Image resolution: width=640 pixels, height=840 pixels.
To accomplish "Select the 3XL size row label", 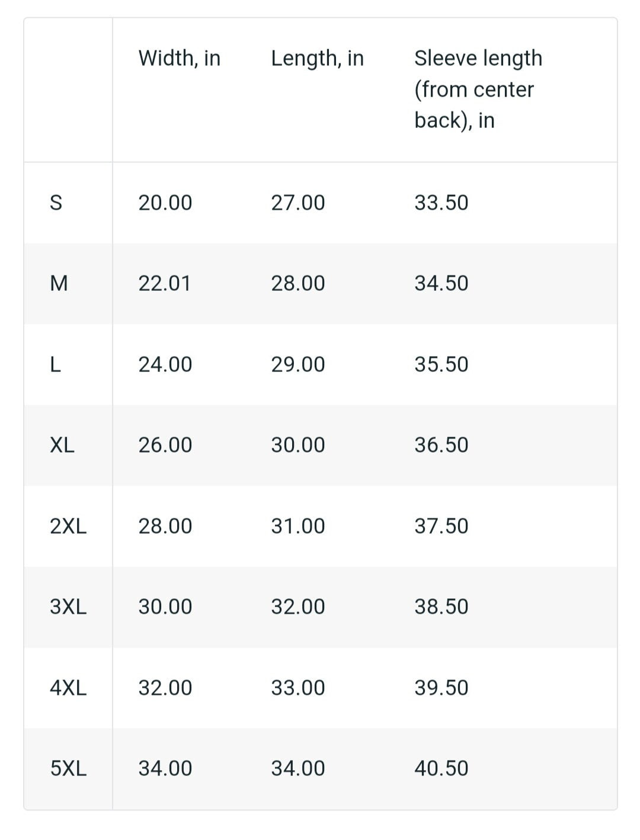I will pos(68,607).
